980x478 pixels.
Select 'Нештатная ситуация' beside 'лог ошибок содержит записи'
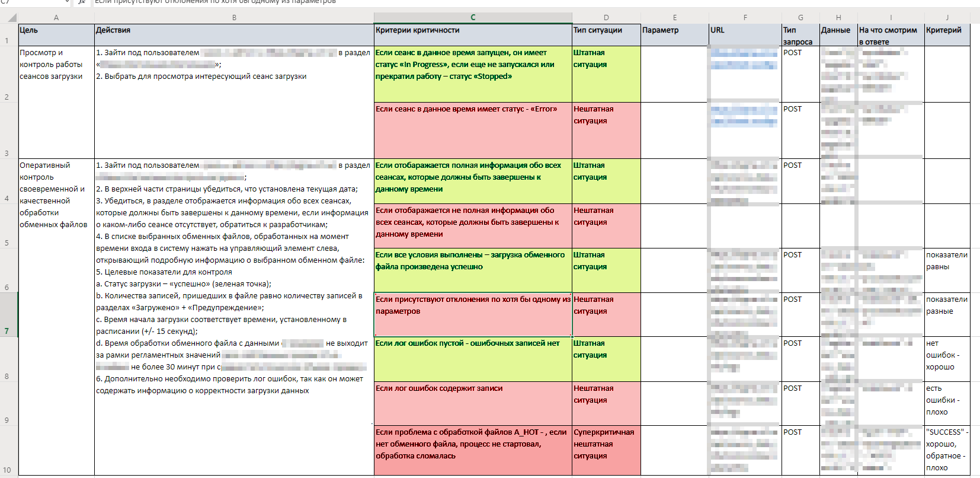606,403
